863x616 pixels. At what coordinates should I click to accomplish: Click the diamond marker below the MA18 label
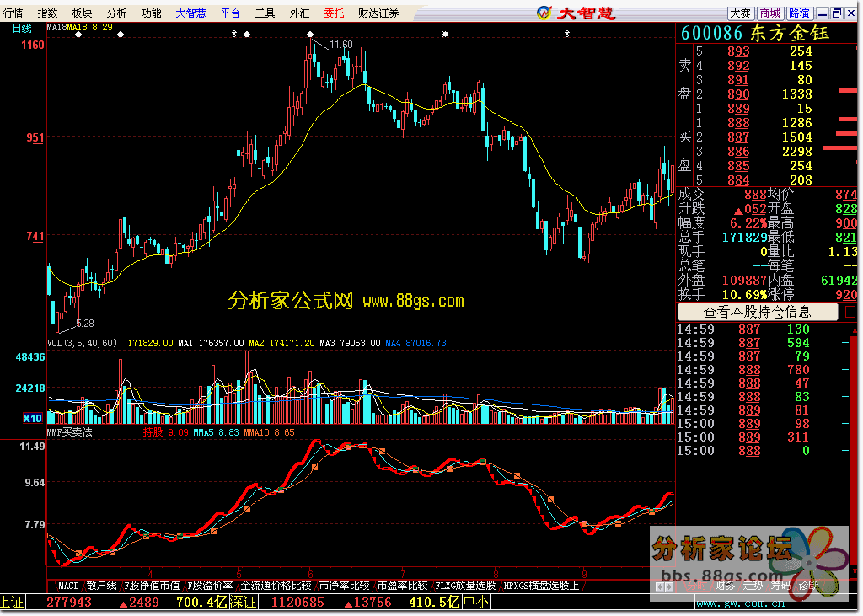click(78, 35)
